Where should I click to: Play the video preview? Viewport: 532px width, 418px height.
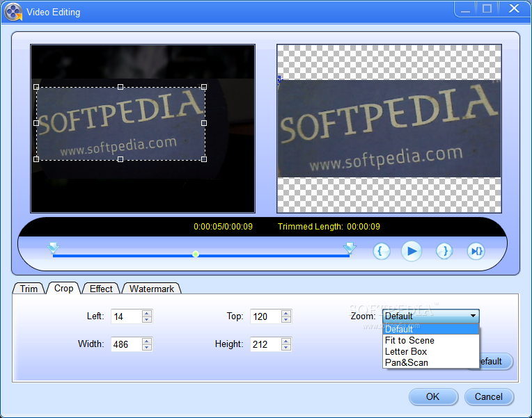pyautogui.click(x=412, y=251)
